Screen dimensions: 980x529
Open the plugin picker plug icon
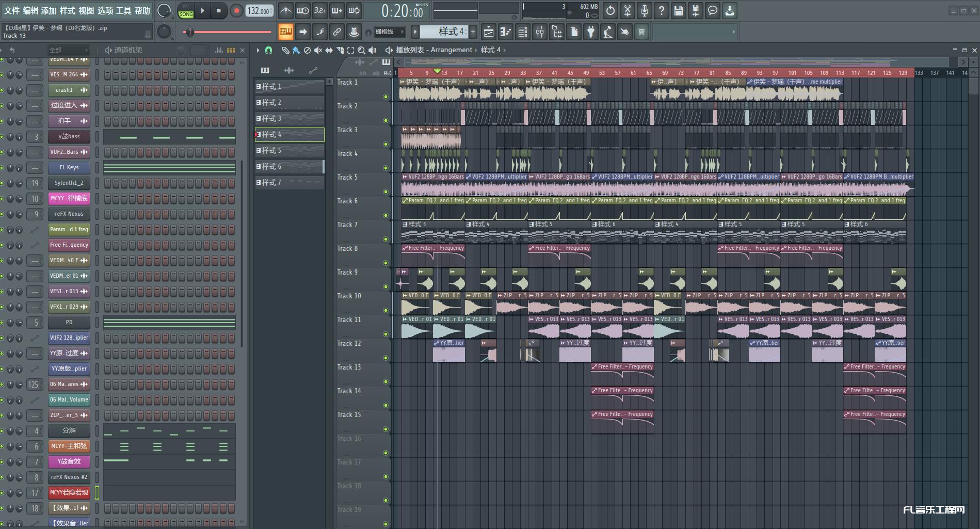click(x=590, y=32)
